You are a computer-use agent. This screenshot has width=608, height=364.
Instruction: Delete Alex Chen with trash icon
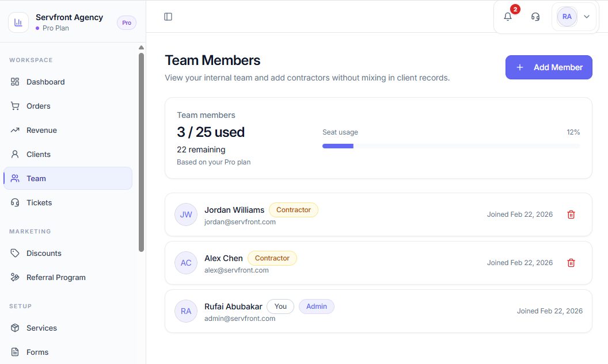(571, 263)
